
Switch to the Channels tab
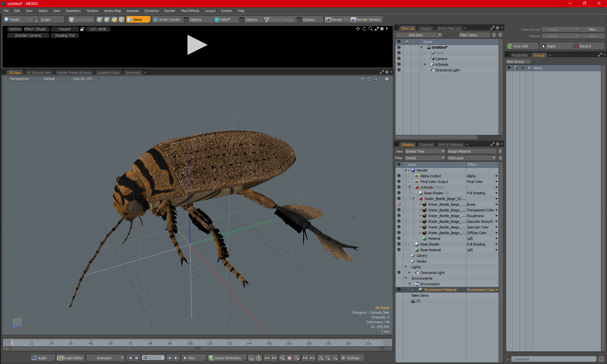[426, 145]
